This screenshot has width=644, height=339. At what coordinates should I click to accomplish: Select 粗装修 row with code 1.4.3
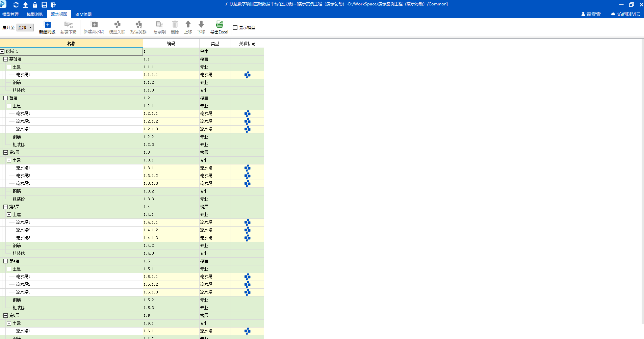click(132, 254)
